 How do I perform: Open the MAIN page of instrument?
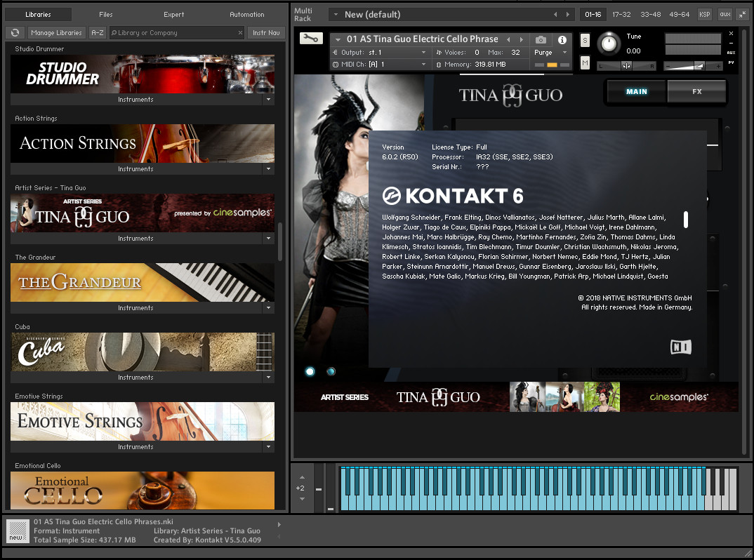(637, 91)
